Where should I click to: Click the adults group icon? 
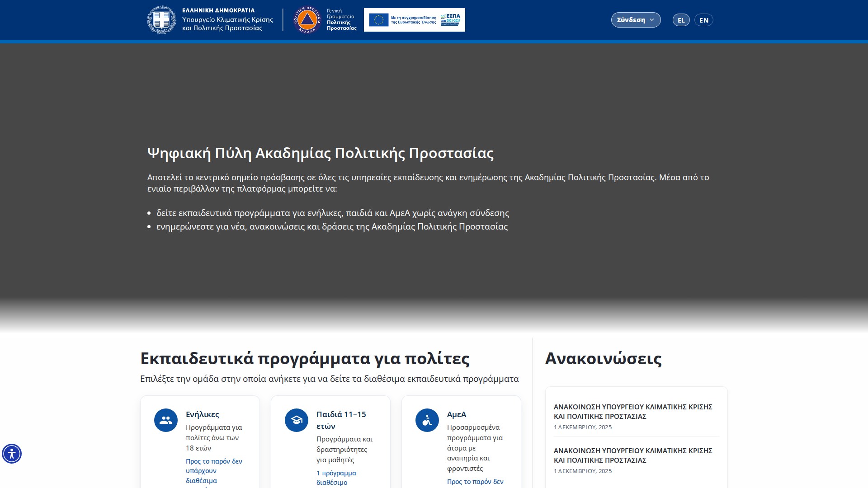[x=166, y=420]
